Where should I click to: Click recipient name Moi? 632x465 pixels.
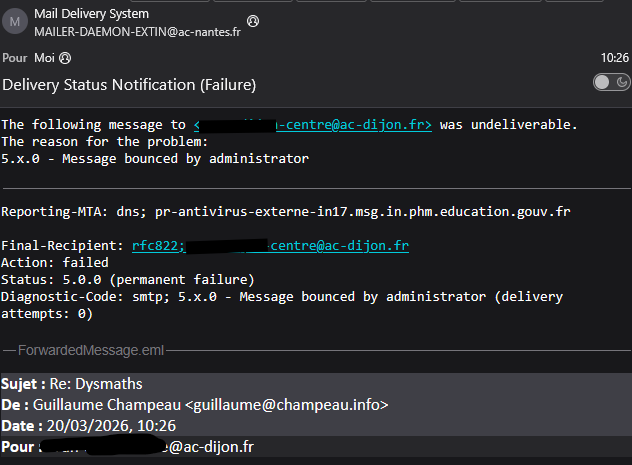[44, 58]
